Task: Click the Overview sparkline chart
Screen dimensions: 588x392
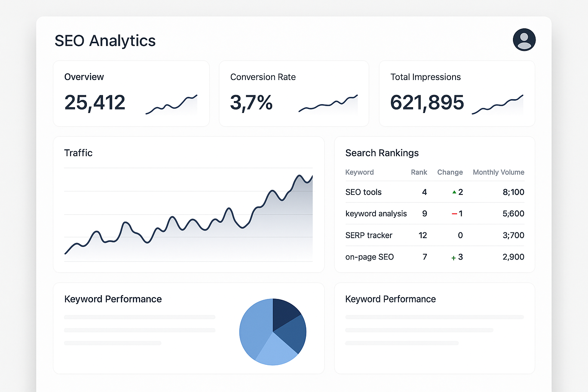Action: click(x=171, y=105)
